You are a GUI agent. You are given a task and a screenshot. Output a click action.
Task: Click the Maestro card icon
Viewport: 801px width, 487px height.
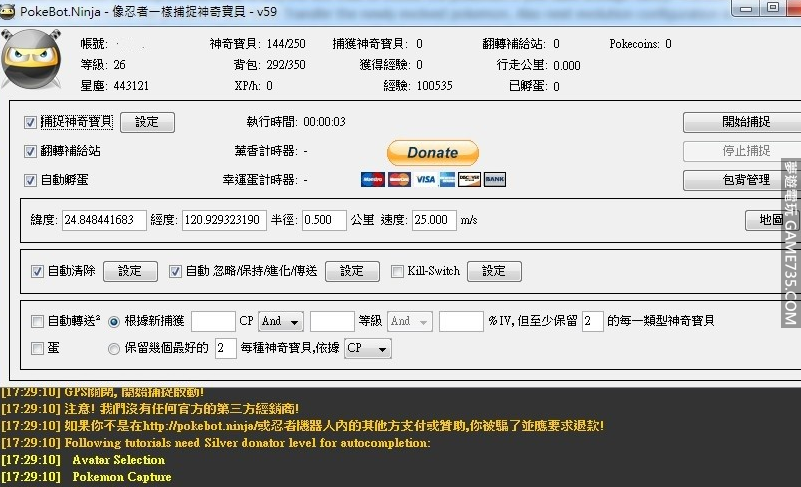pyautogui.click(x=372, y=179)
